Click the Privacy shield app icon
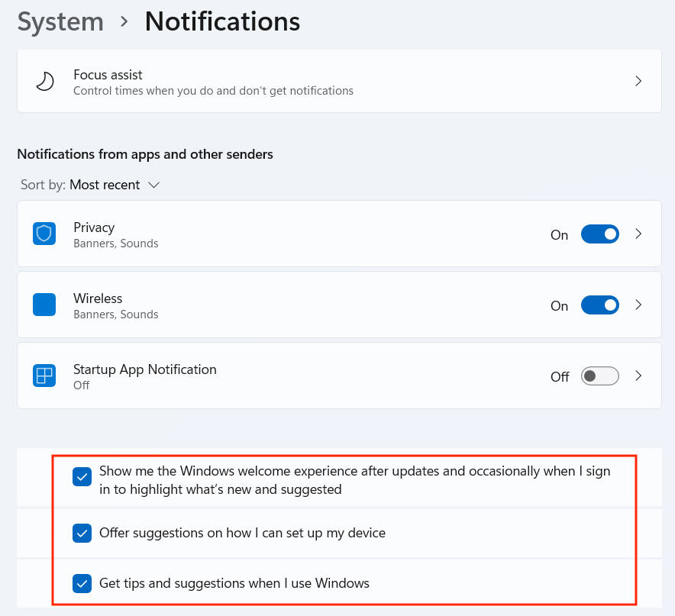Viewport: 675px width, 616px height. 44,234
